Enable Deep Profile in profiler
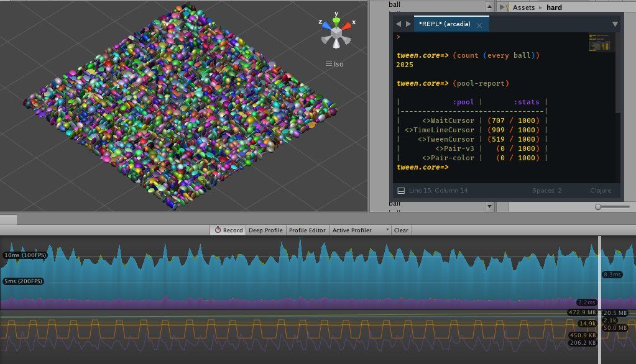636x364 pixels. coord(265,230)
